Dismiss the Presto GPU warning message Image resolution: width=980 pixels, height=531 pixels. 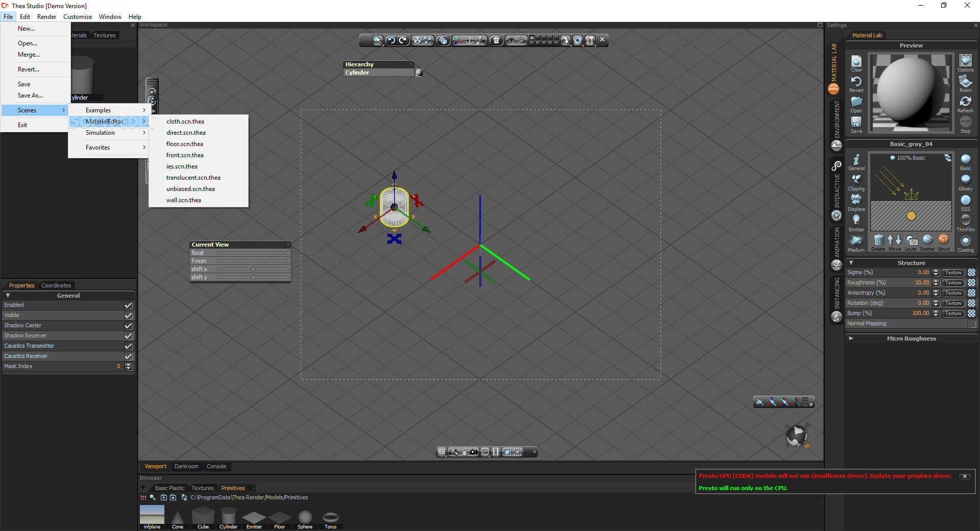(964, 476)
